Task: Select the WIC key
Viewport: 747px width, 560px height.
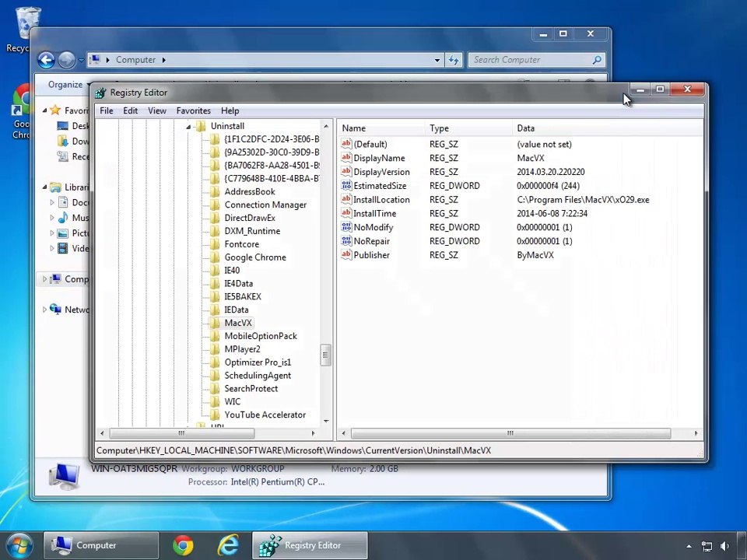Action: coord(233,401)
